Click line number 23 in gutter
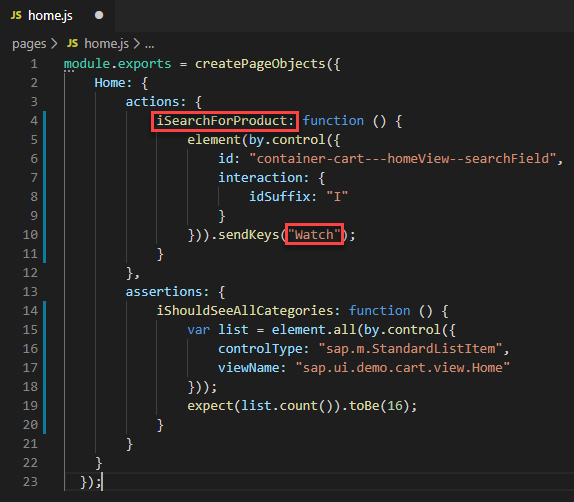The width and height of the screenshot is (574, 502). (x=30, y=481)
